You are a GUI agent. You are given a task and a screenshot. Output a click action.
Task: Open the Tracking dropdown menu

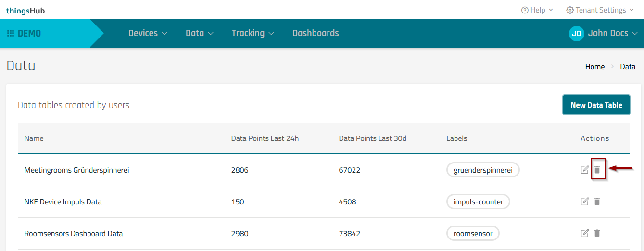[253, 33]
